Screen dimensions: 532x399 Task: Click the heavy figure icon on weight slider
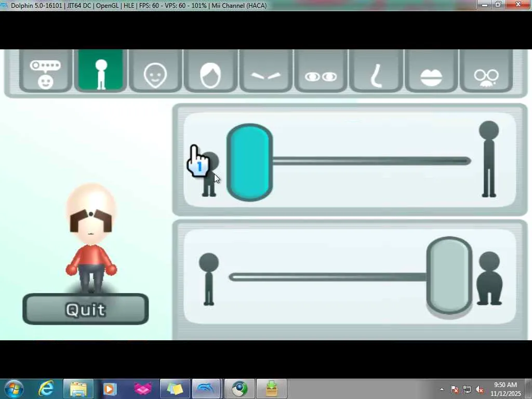489,278
